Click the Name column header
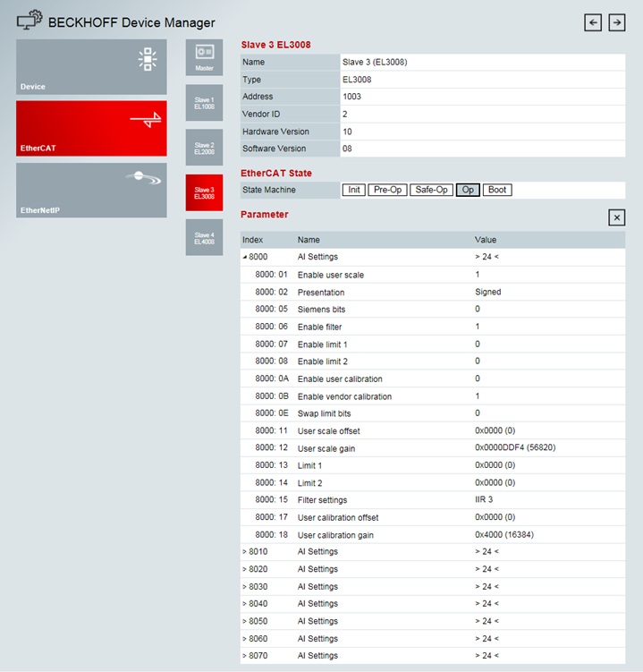This screenshot has height=672, width=643. tap(309, 240)
